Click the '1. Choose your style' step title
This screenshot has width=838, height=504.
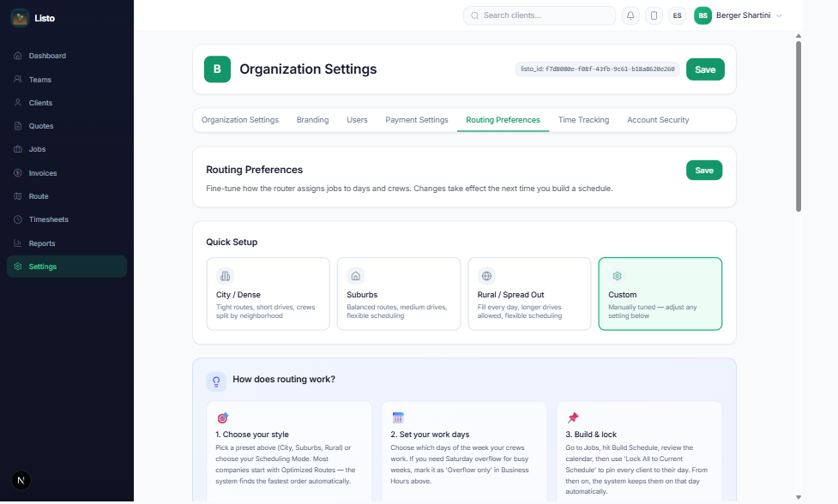pyautogui.click(x=251, y=434)
